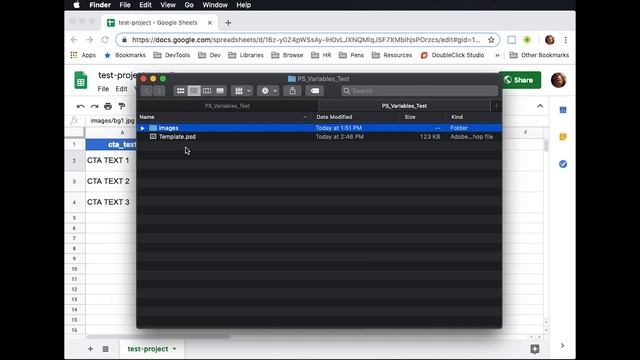Open the test-project sheet tab dropdown

(x=175, y=349)
